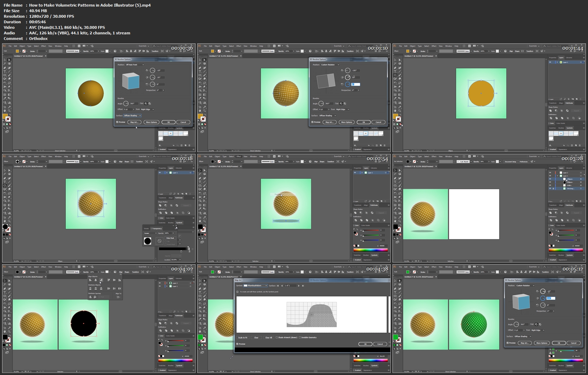Screen dimensions: 588x375
Task: Hide Layer 2 in the 00:04:02 Layers panel
Action: 160,283
